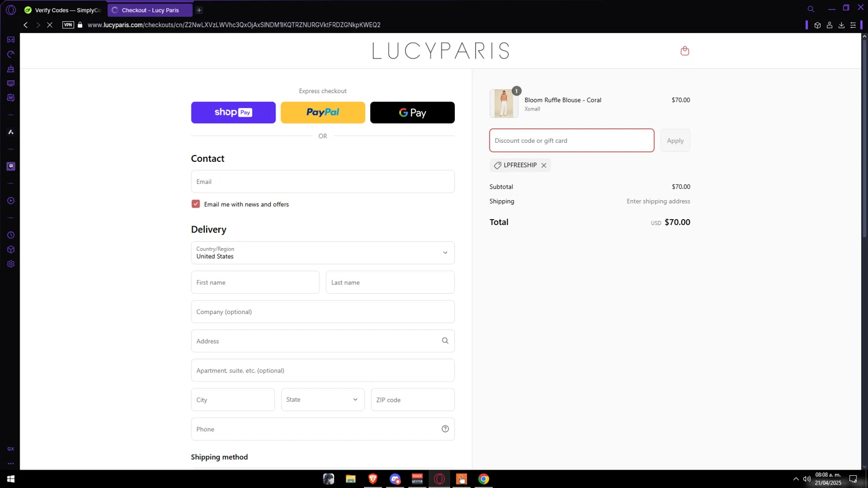Open Extensions cube icon in sidebar
Viewport: 868px width, 488px height.
10,250
